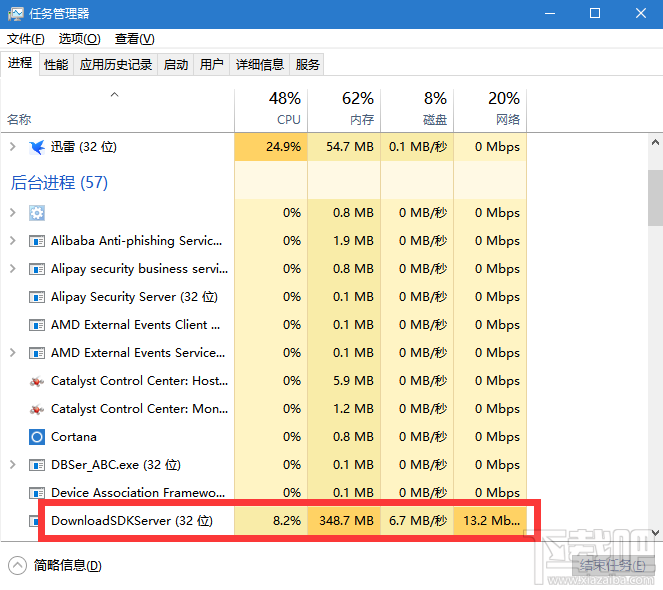Expand Alipay security business service row
The height and width of the screenshot is (590, 663).
(x=13, y=269)
